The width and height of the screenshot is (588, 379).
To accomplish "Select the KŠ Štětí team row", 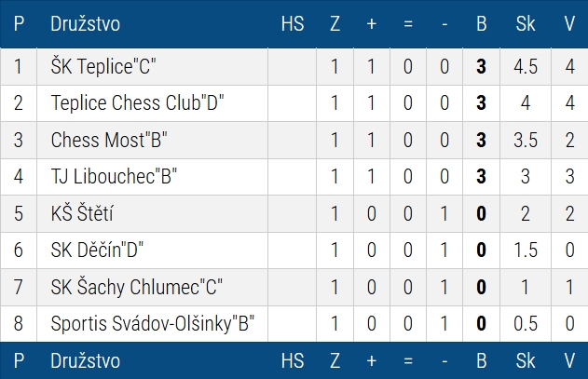I will click(x=82, y=214).
